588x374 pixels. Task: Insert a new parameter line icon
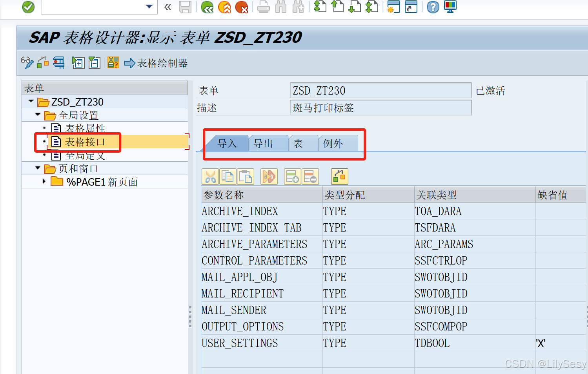[x=292, y=176]
